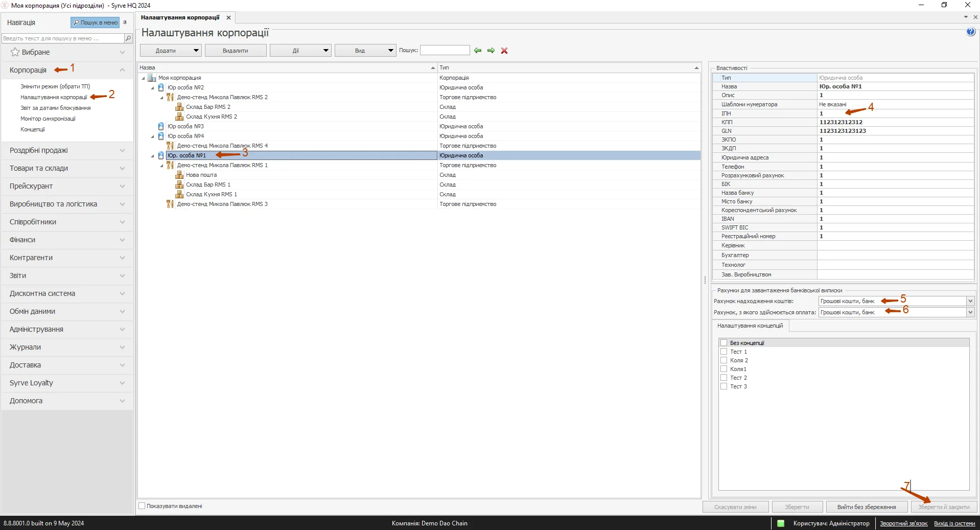Click the Вийти без збереження button
The image size is (980, 530).
coord(866,507)
